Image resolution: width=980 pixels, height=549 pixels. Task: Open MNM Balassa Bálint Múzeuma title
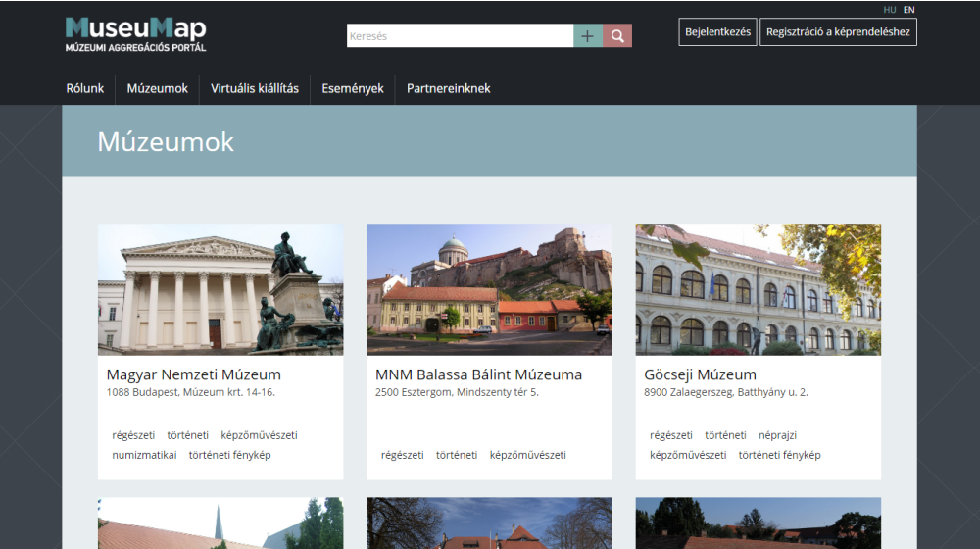479,374
